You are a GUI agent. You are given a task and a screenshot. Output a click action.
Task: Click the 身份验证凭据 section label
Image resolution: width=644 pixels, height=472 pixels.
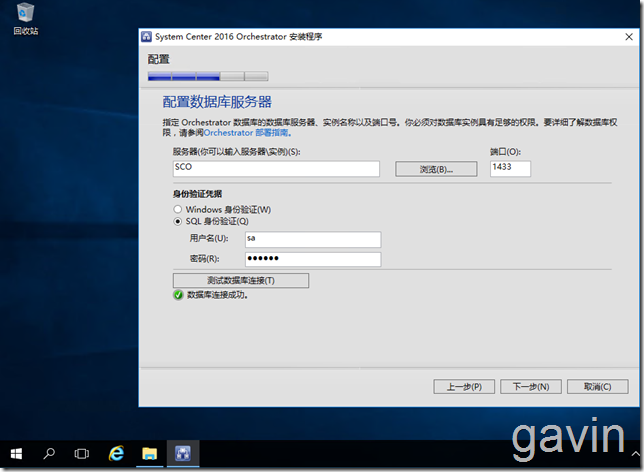197,194
